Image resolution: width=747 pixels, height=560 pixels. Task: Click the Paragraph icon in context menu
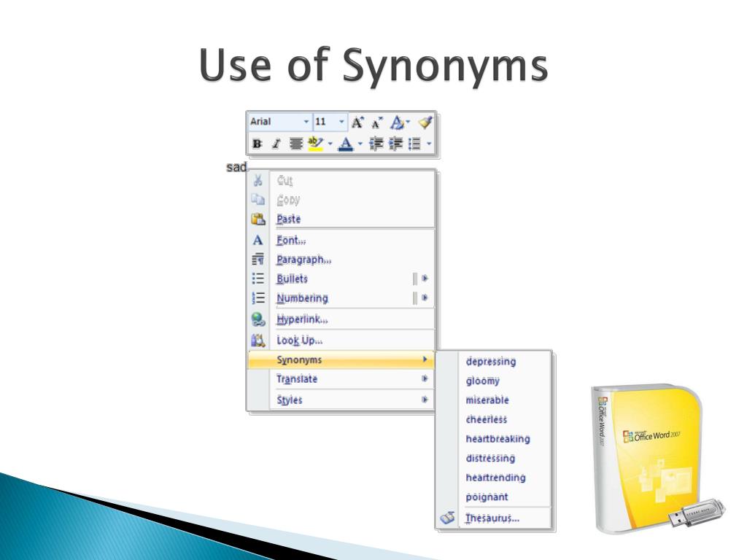tap(258, 260)
